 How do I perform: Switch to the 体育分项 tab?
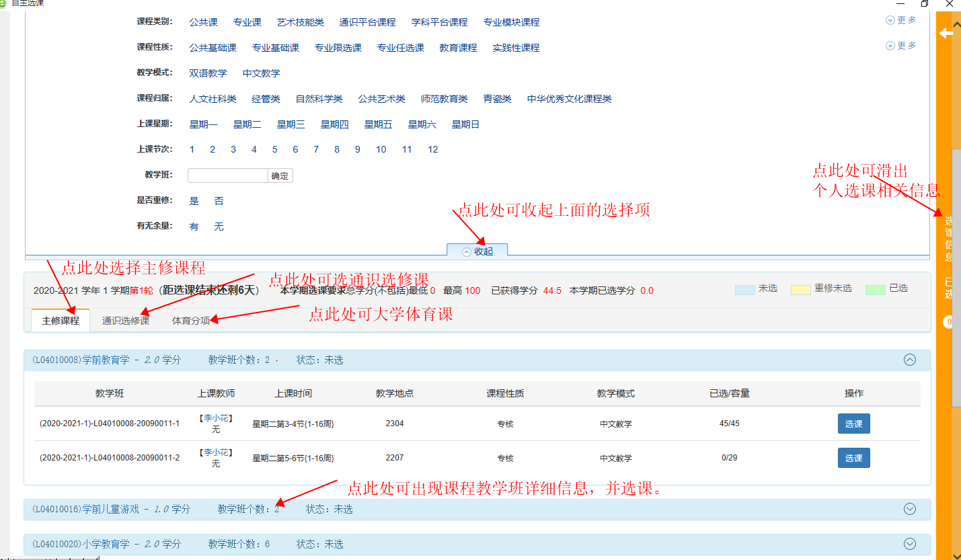tap(191, 321)
